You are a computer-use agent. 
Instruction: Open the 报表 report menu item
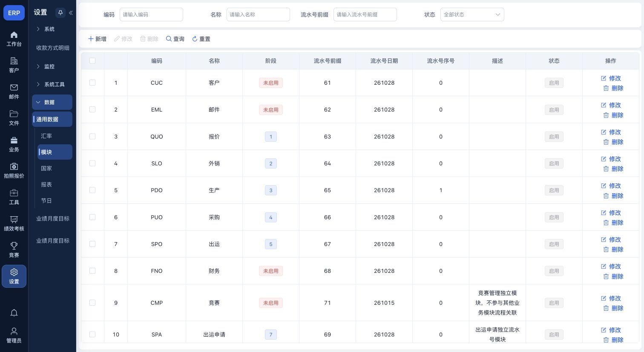point(55,184)
